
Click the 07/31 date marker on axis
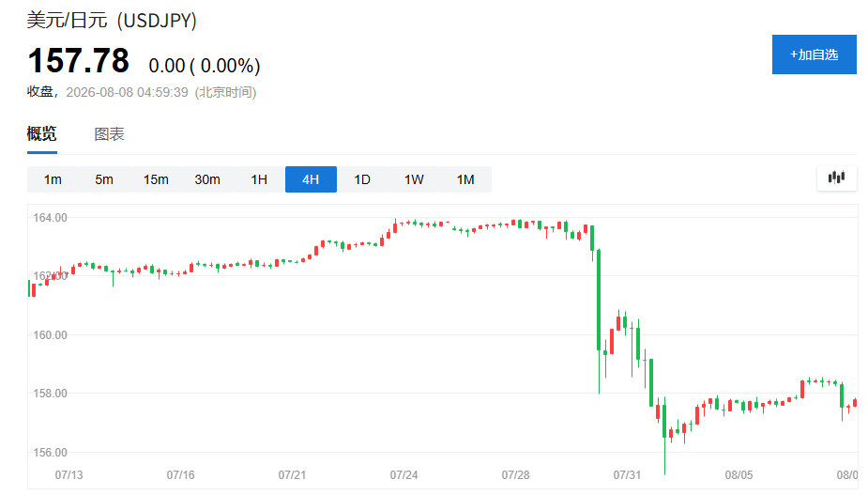point(627,475)
